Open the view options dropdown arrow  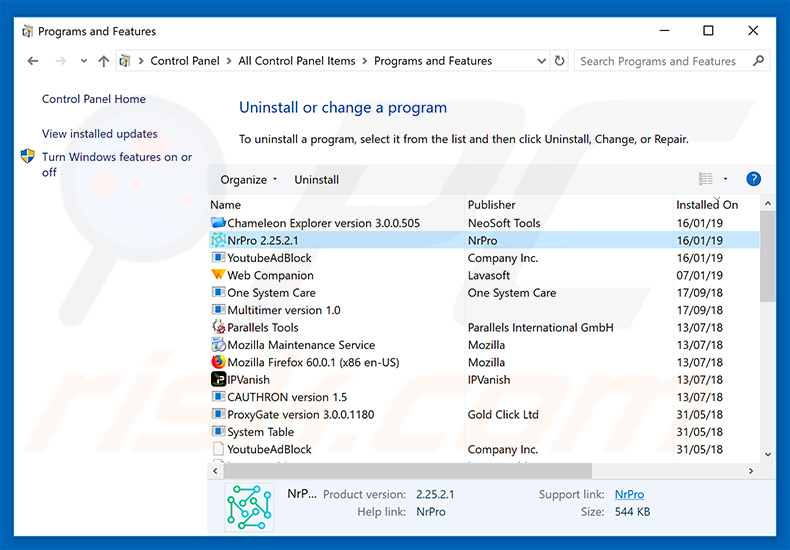click(726, 179)
